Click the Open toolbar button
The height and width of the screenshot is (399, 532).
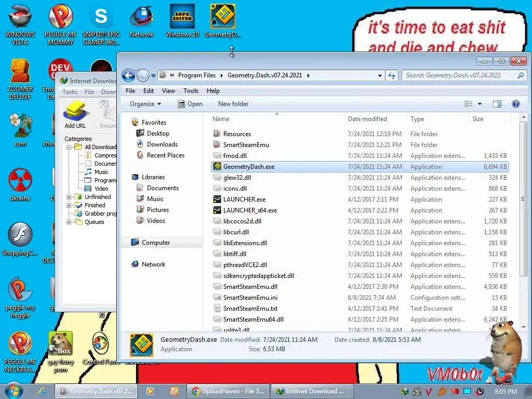190,104
